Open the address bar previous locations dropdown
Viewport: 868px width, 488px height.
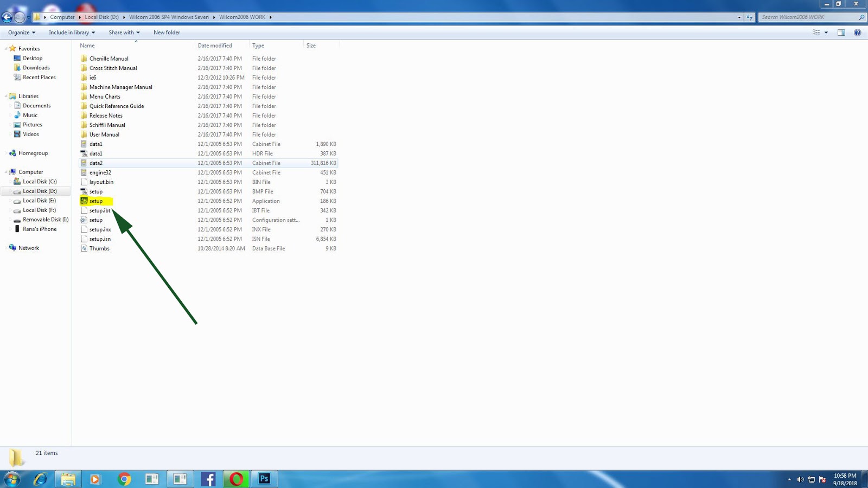click(x=739, y=17)
